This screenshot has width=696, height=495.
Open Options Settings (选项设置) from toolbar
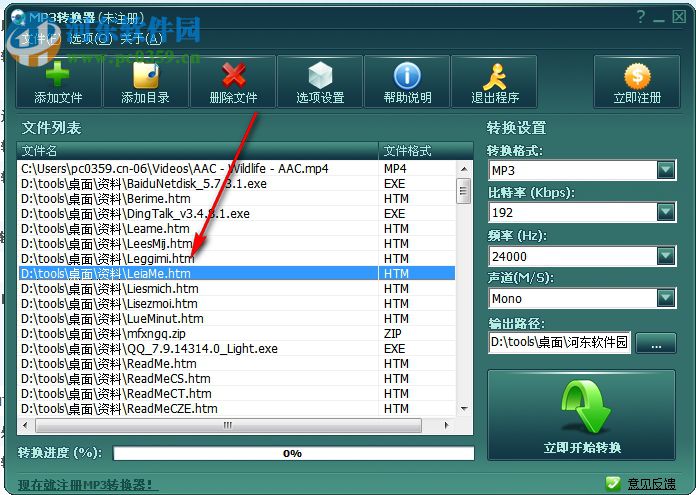(320, 82)
